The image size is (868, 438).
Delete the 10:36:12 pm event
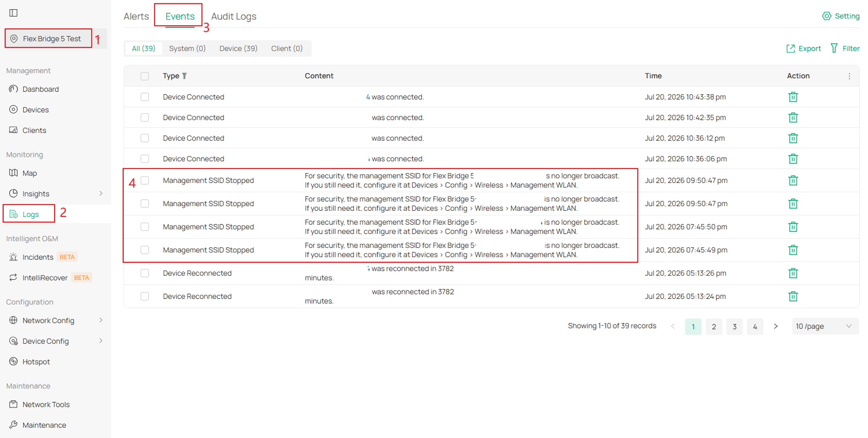tap(793, 138)
